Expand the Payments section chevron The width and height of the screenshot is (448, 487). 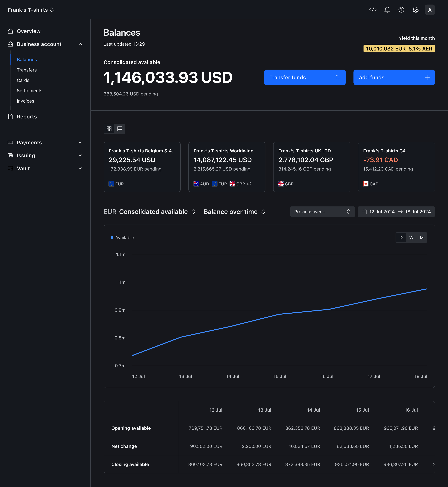(80, 143)
